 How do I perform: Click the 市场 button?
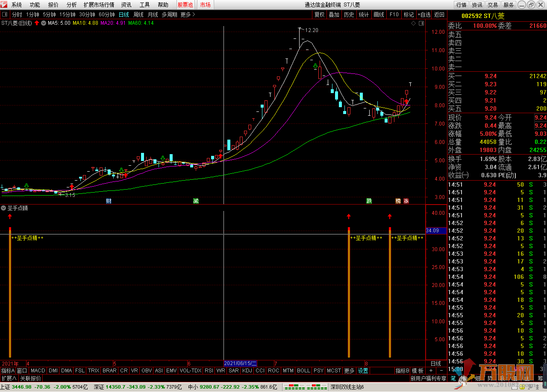pos(205,5)
